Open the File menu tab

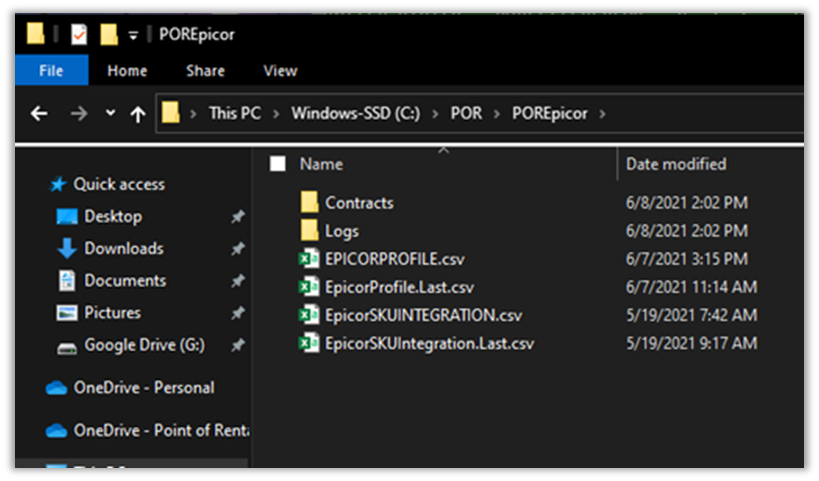pos(51,71)
